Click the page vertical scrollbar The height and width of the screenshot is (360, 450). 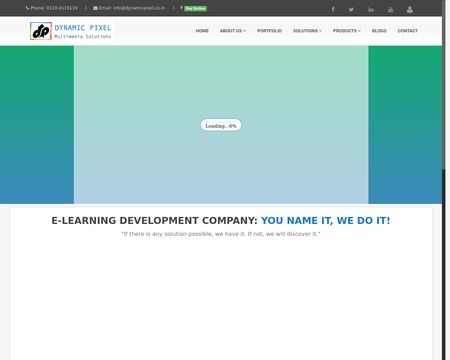pyautogui.click(x=444, y=180)
